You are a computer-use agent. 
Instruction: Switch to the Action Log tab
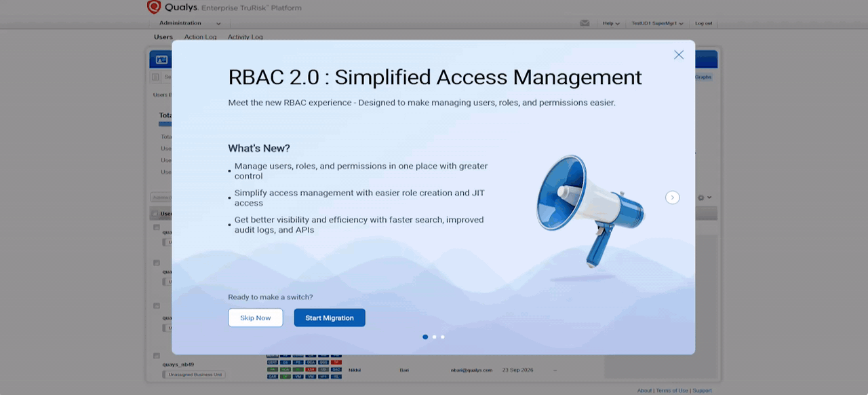(200, 37)
